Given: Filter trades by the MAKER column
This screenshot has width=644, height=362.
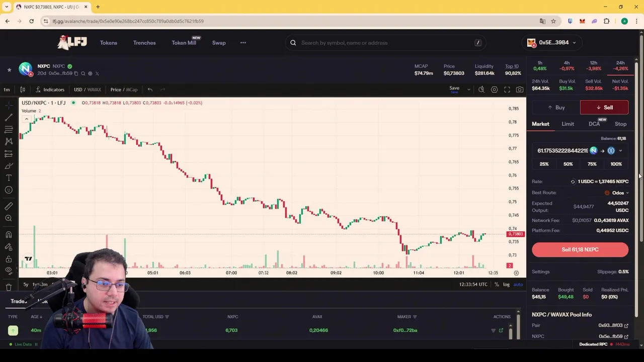Looking at the screenshot, I should [407, 317].
